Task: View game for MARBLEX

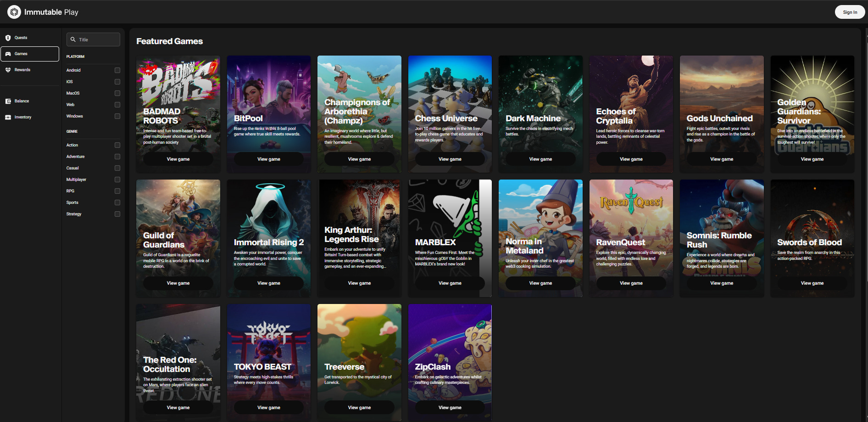Action: (x=450, y=283)
